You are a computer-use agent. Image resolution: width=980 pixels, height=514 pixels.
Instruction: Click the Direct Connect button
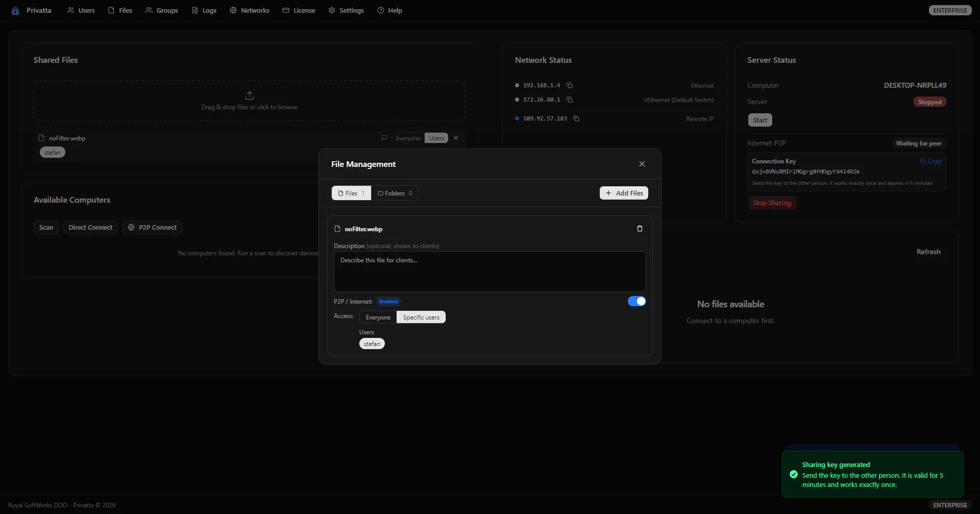tap(90, 228)
